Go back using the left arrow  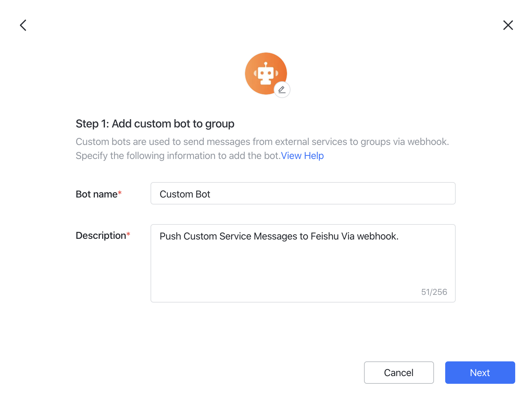23,25
